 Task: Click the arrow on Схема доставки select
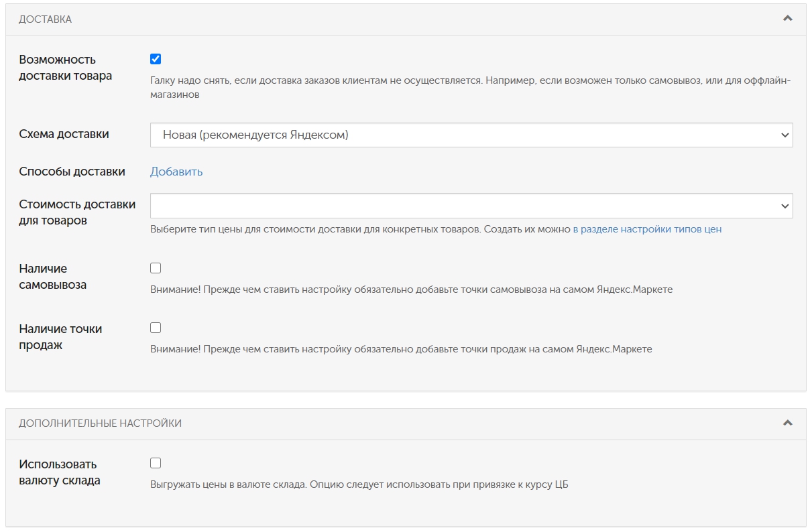(785, 135)
